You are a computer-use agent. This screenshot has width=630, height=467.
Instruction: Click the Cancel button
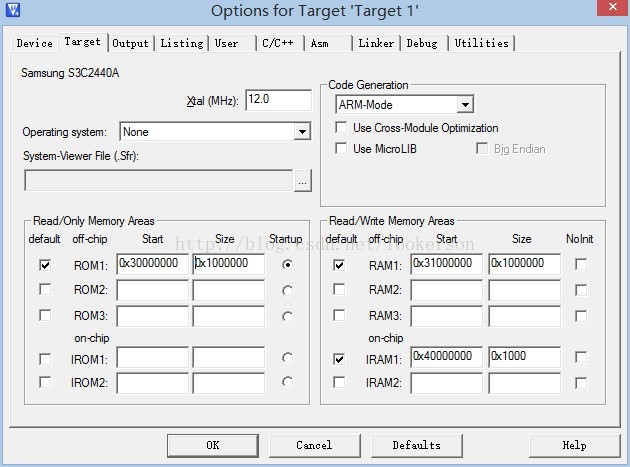(x=314, y=445)
